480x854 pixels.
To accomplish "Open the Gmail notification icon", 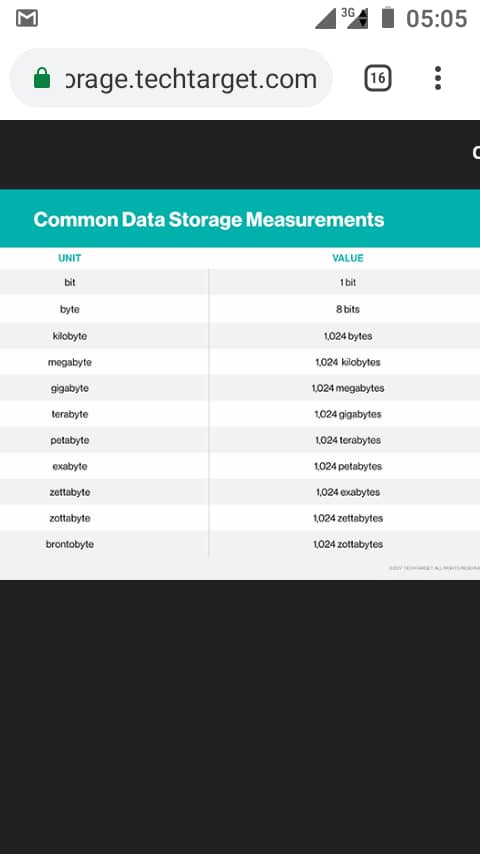I will click(27, 19).
